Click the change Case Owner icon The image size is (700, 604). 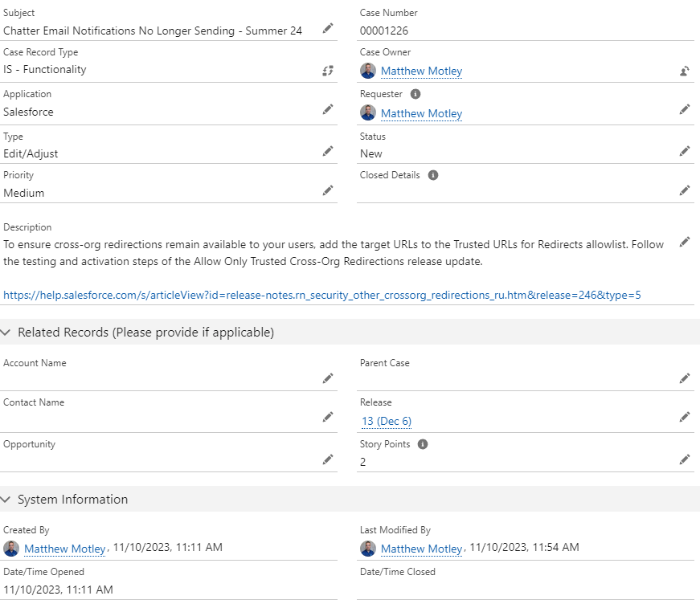click(685, 71)
